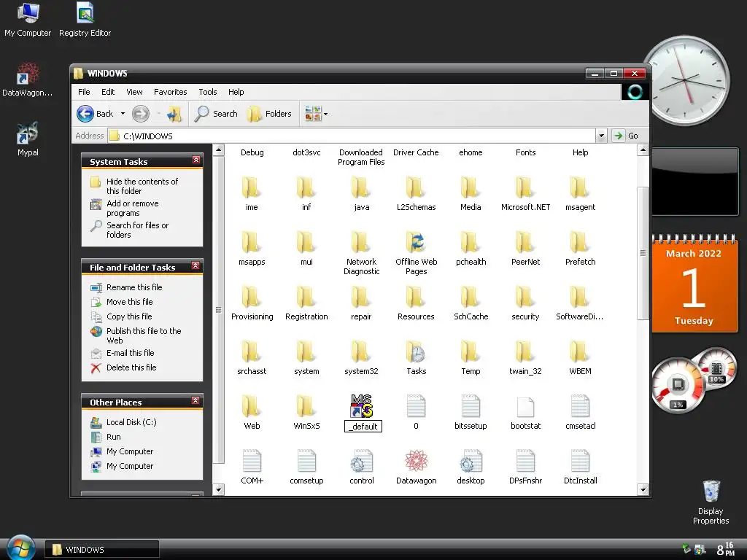The image size is (747, 560).
Task: Click Hide the contents of this folder
Action: coord(142,186)
